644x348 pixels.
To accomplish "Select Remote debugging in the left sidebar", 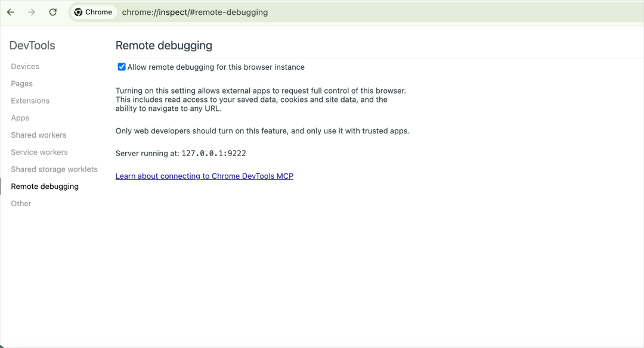I will coord(45,187).
